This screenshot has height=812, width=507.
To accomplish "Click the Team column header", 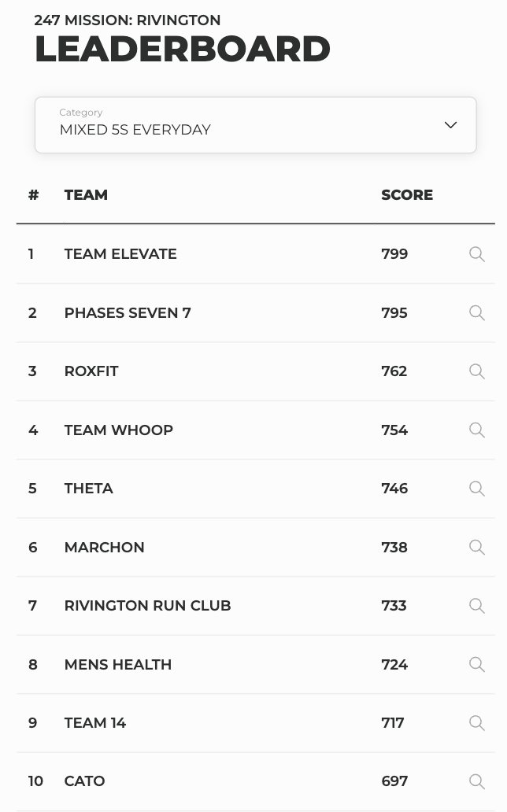I will 86,194.
